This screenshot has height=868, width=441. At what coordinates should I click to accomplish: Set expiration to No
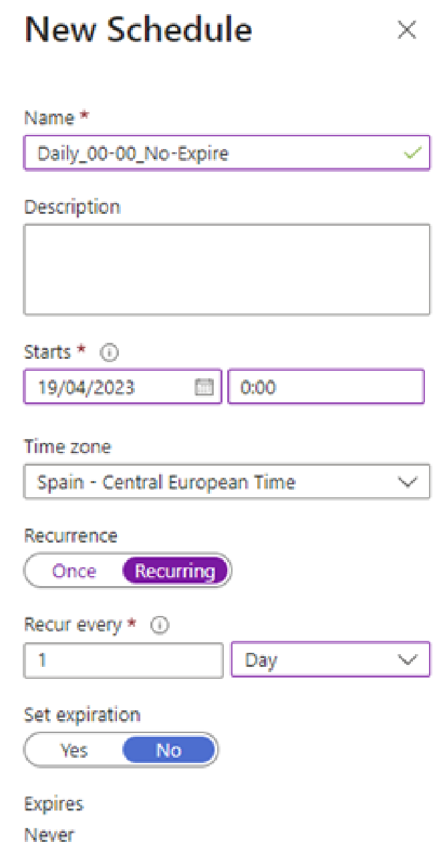pyautogui.click(x=169, y=750)
